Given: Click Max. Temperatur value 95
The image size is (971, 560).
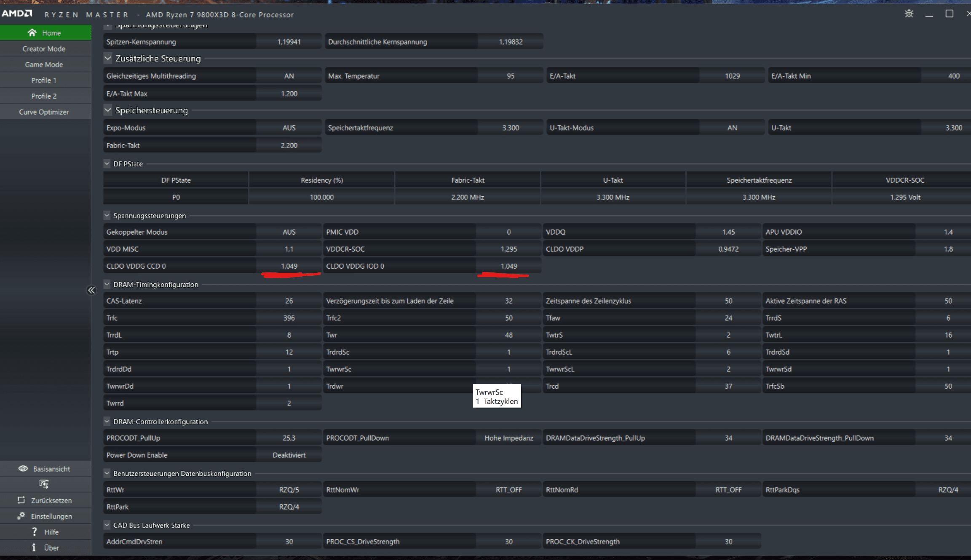Looking at the screenshot, I should coord(511,76).
